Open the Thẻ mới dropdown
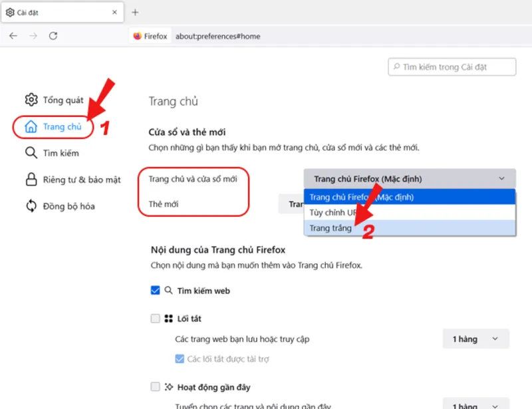The image size is (532, 409). coord(291,204)
